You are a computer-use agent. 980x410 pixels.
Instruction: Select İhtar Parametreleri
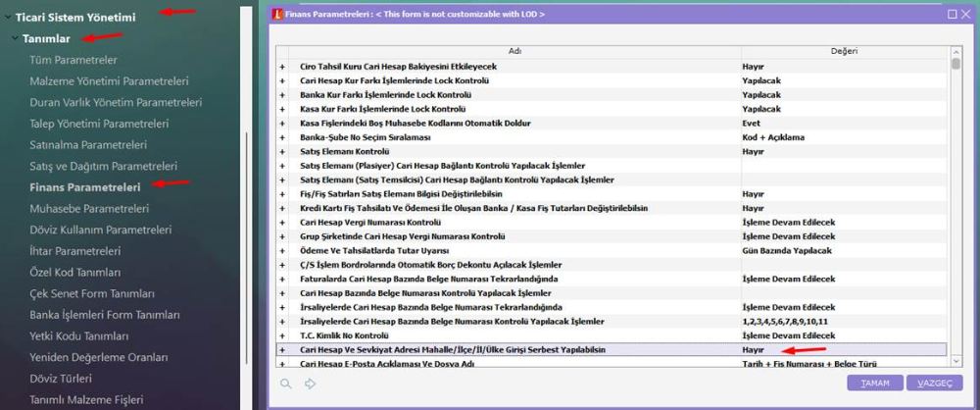(75, 251)
